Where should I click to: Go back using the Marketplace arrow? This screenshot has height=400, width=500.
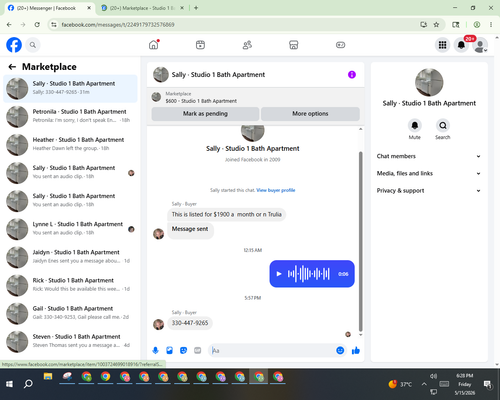click(x=12, y=67)
